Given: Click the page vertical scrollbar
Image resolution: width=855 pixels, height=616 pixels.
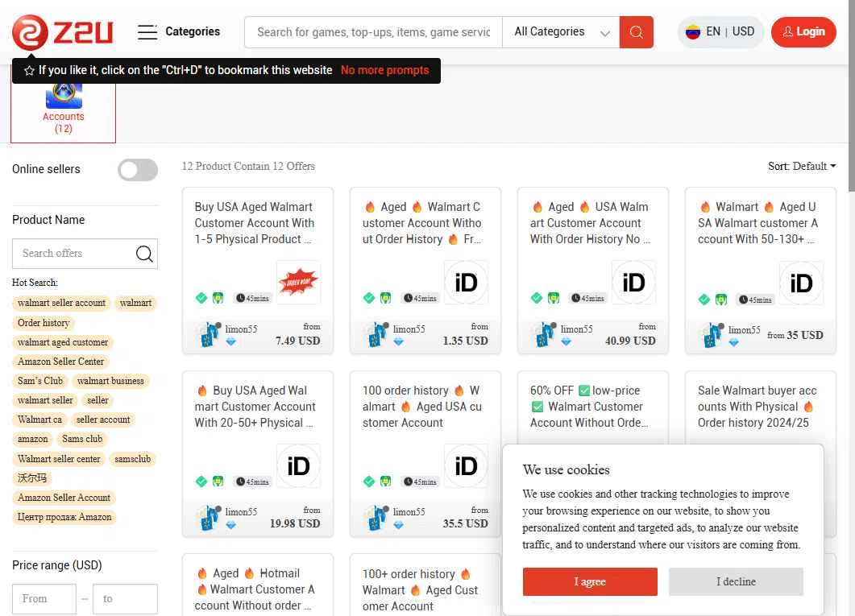Looking at the screenshot, I should (x=852, y=95).
